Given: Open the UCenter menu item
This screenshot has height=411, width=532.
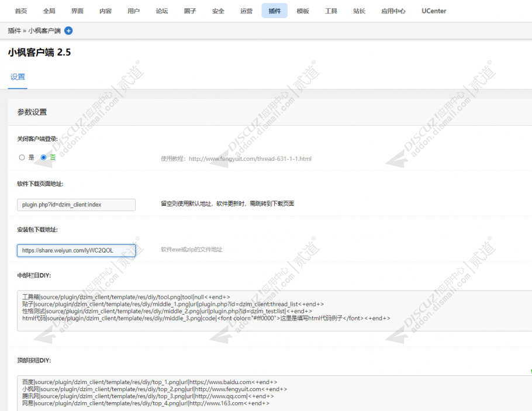Looking at the screenshot, I should [x=434, y=11].
